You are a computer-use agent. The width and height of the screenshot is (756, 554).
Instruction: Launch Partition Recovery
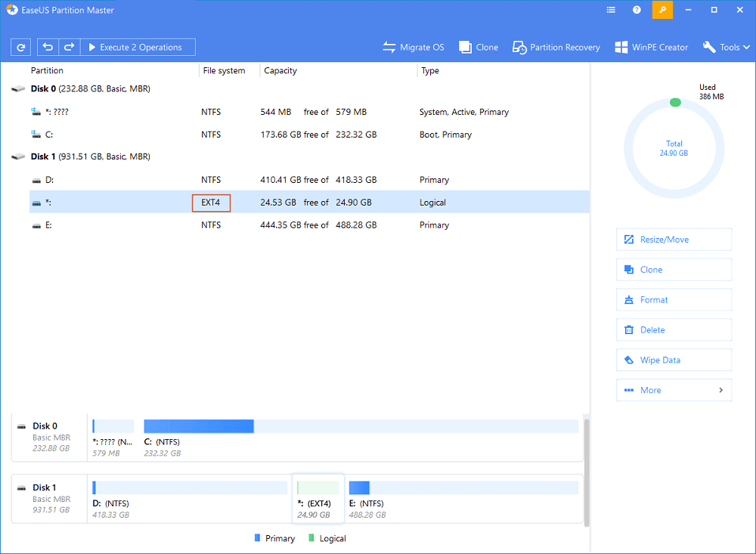tap(556, 48)
